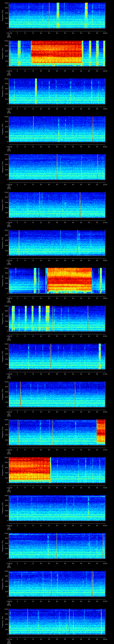The image size is (114, 644).
Task: Click the Frequency (Hz) label of the 3:47:00 panel
Action: 3,622
